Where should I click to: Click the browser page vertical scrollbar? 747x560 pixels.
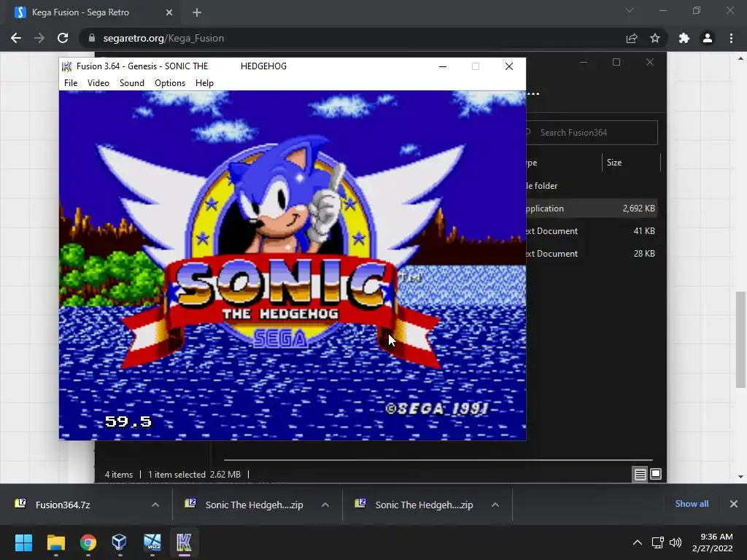(x=740, y=340)
